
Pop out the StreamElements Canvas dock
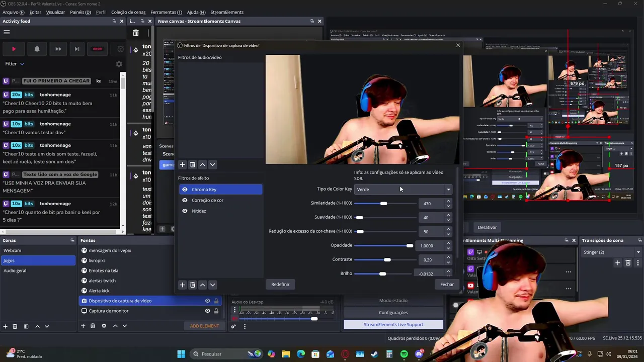click(312, 21)
